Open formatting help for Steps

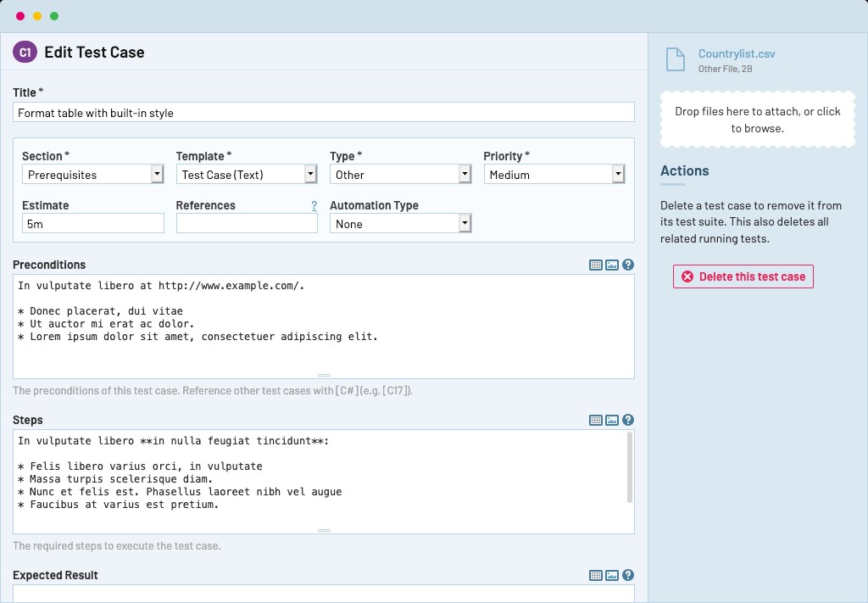[x=627, y=420]
